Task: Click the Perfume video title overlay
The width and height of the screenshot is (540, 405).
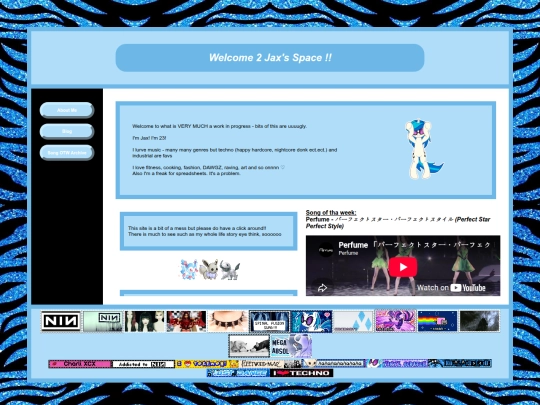Action: (414, 245)
